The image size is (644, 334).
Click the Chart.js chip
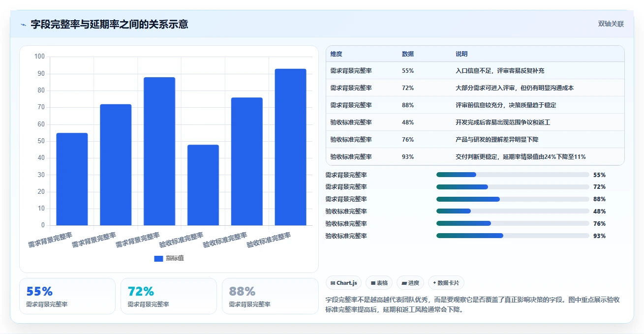pyautogui.click(x=343, y=283)
